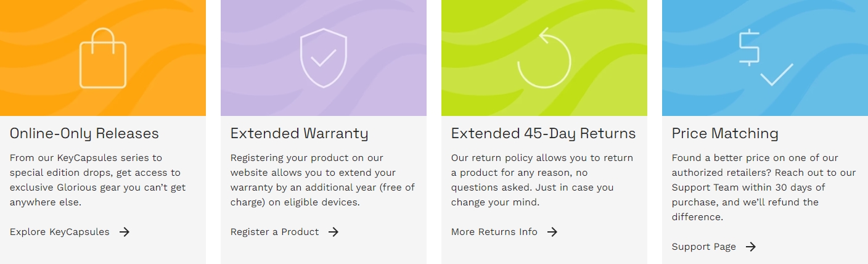The image size is (868, 264).
Task: Select the Extended Warranty heading
Action: [299, 133]
